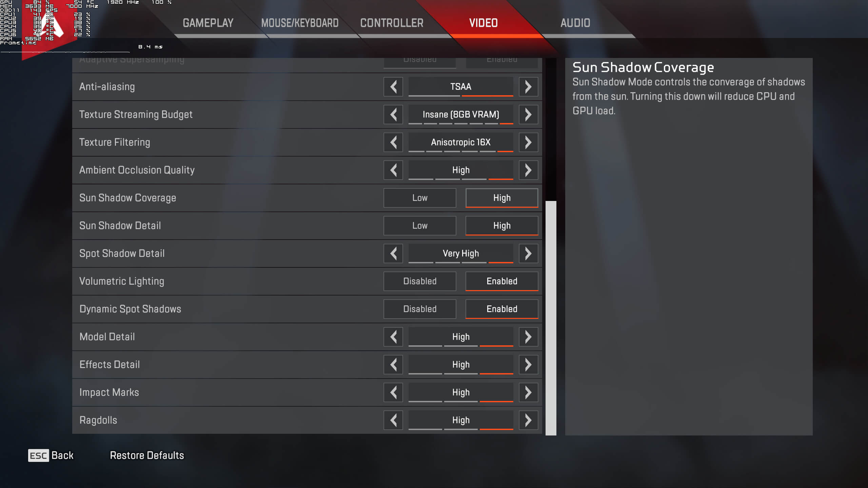
Task: Click the right arrow icon for Model Detail
Action: 528,337
